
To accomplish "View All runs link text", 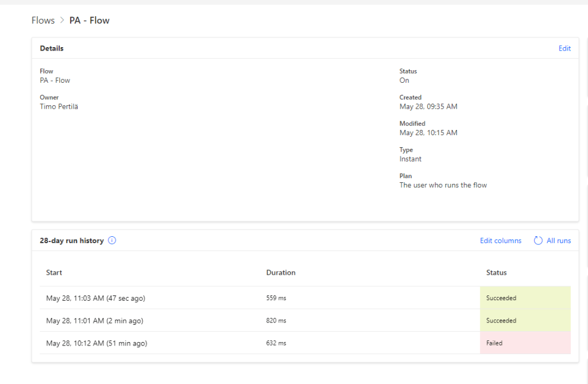I will pos(559,241).
